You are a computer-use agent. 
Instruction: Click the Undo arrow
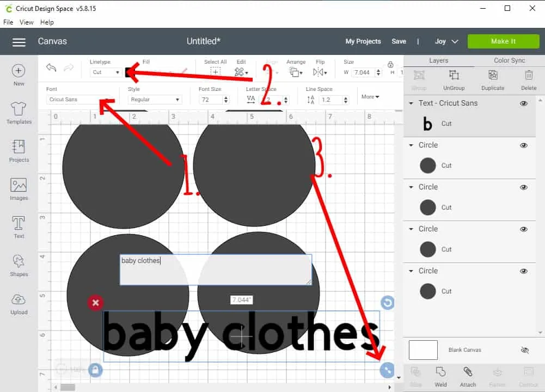click(x=51, y=68)
